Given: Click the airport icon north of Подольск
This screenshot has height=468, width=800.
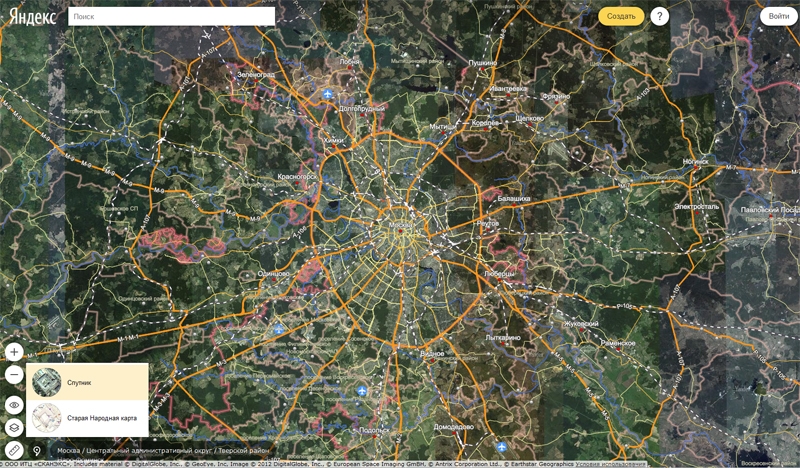Looking at the screenshot, I should [x=362, y=391].
